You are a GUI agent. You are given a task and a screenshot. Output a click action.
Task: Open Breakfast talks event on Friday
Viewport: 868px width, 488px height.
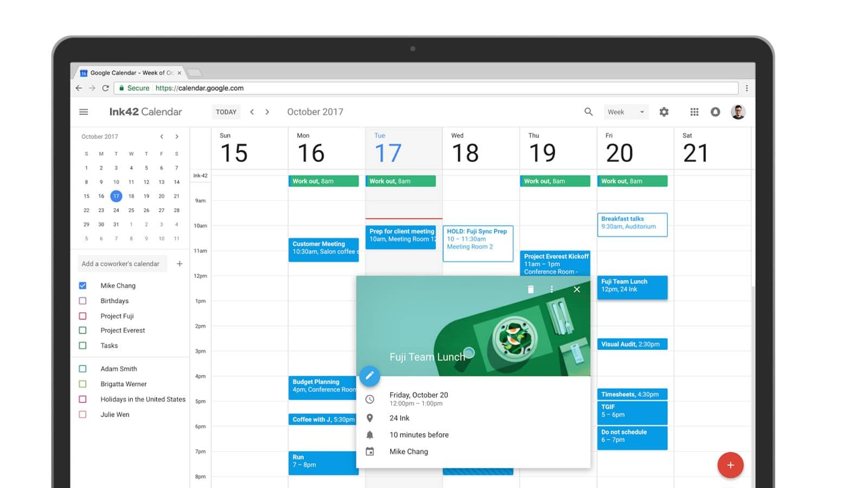point(632,224)
